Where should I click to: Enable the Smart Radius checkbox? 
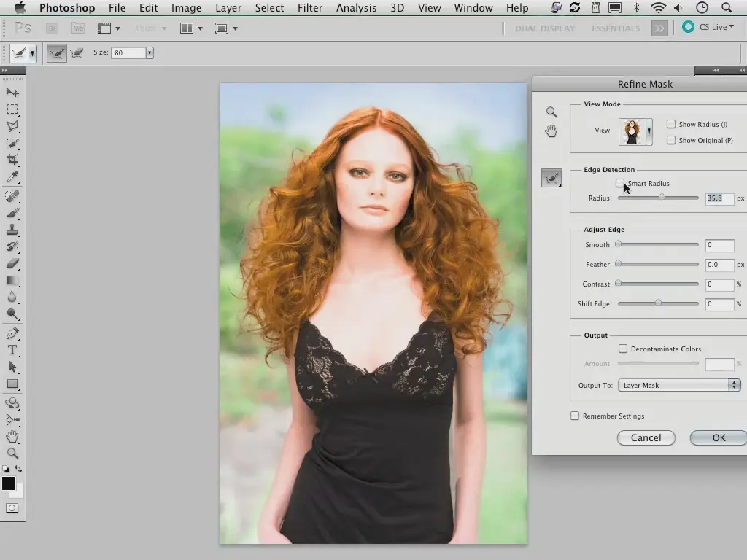pyautogui.click(x=620, y=183)
